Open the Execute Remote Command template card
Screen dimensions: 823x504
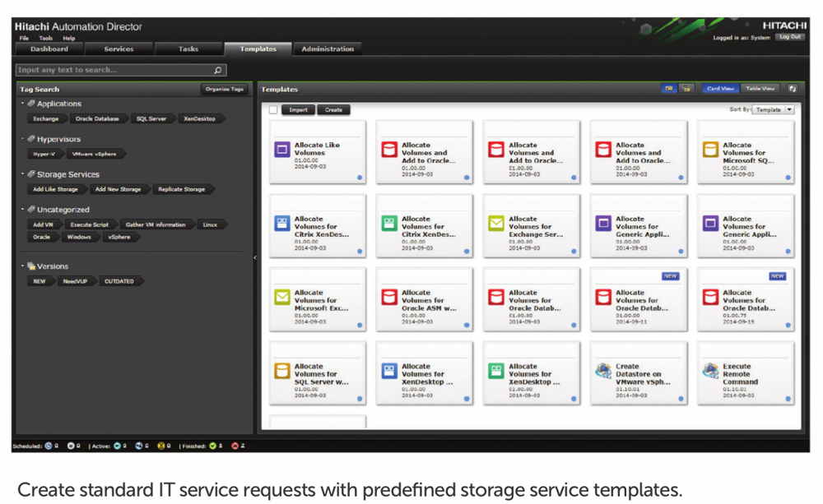(746, 373)
